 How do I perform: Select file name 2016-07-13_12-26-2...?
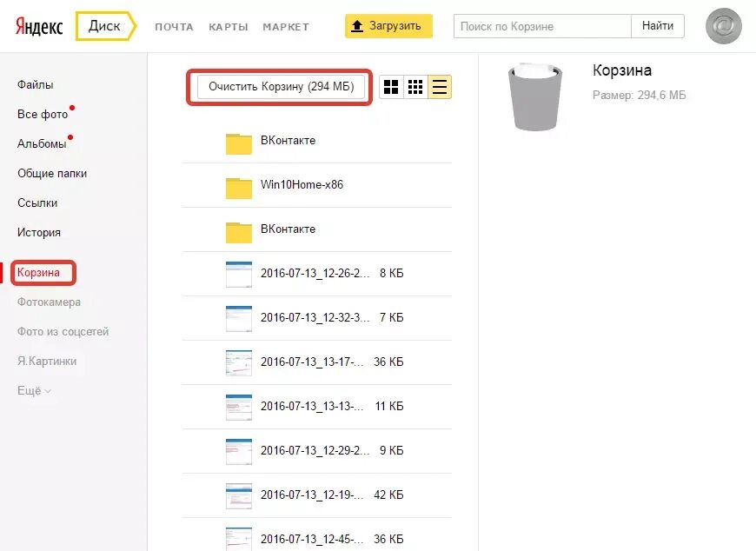point(315,274)
